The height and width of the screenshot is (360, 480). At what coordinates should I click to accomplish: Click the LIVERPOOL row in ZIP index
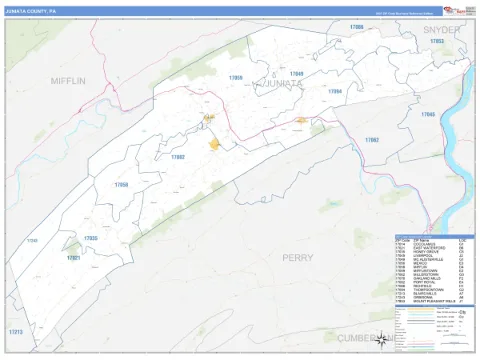435,256
